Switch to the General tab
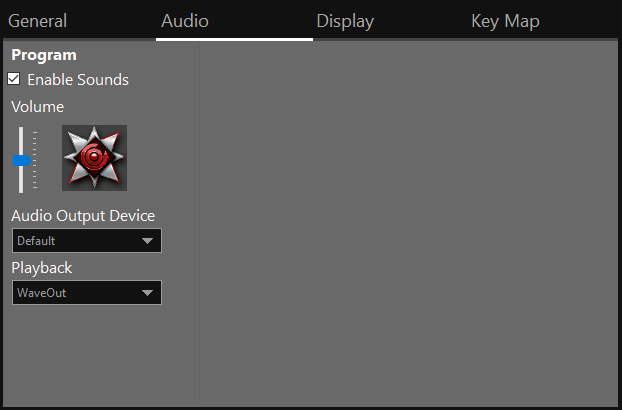 point(38,21)
